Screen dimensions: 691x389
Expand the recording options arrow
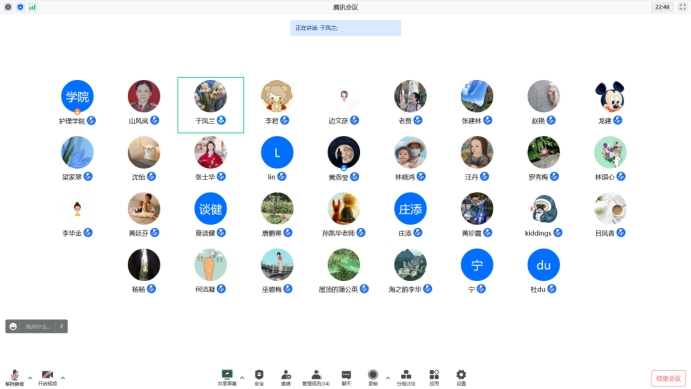[388, 378]
